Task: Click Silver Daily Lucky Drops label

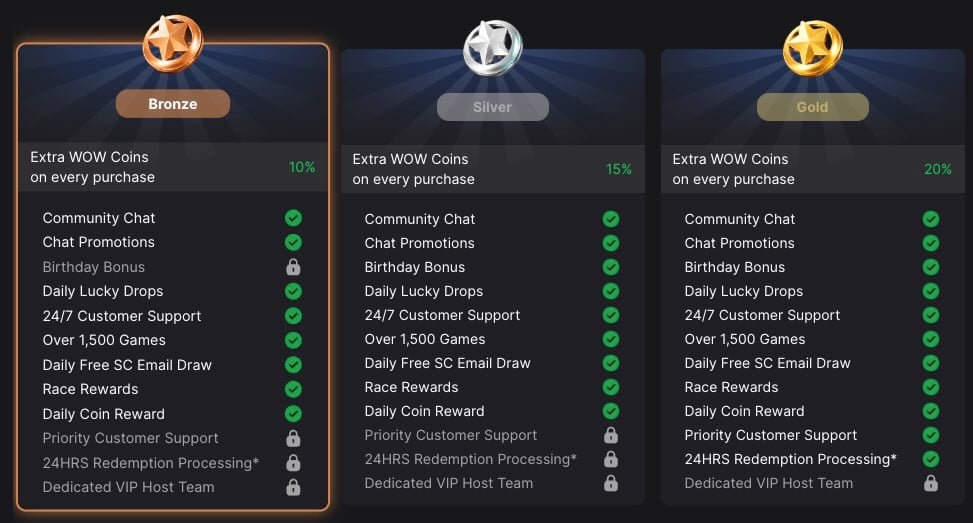Action: (x=424, y=291)
